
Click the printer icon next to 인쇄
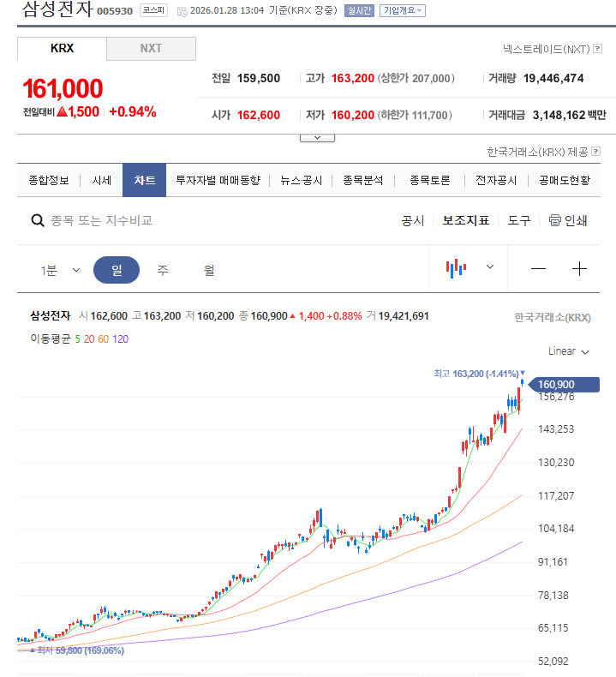coord(554,220)
